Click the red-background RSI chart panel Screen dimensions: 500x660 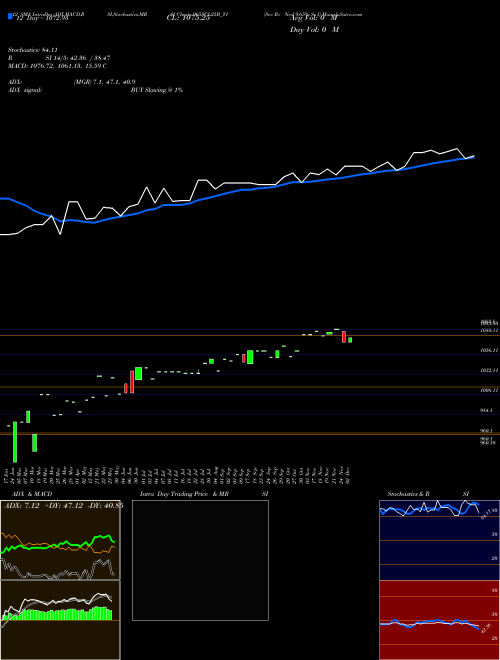pyautogui.click(x=439, y=620)
